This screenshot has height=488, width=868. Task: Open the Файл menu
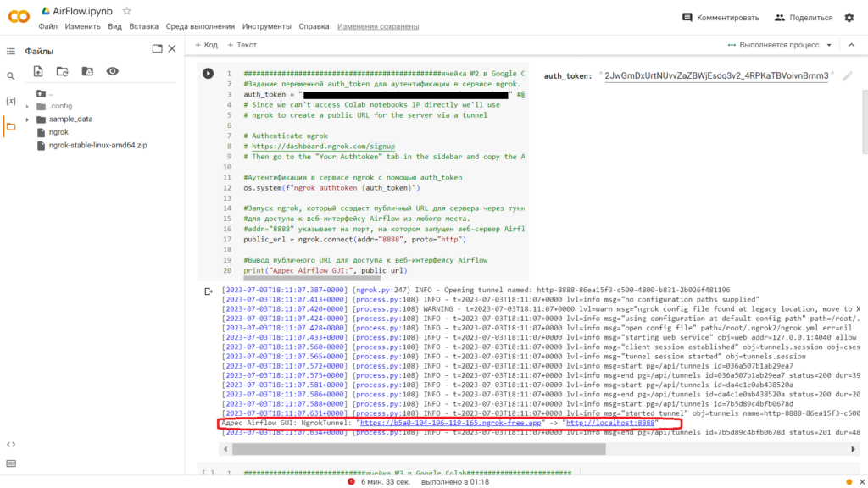coord(47,26)
